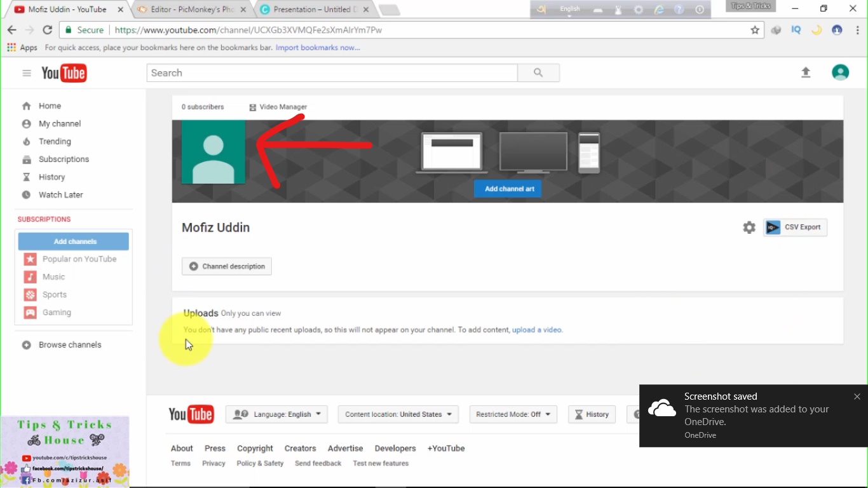Screen dimensions: 868x488
Task: Click the Channel description button
Action: pos(227,266)
